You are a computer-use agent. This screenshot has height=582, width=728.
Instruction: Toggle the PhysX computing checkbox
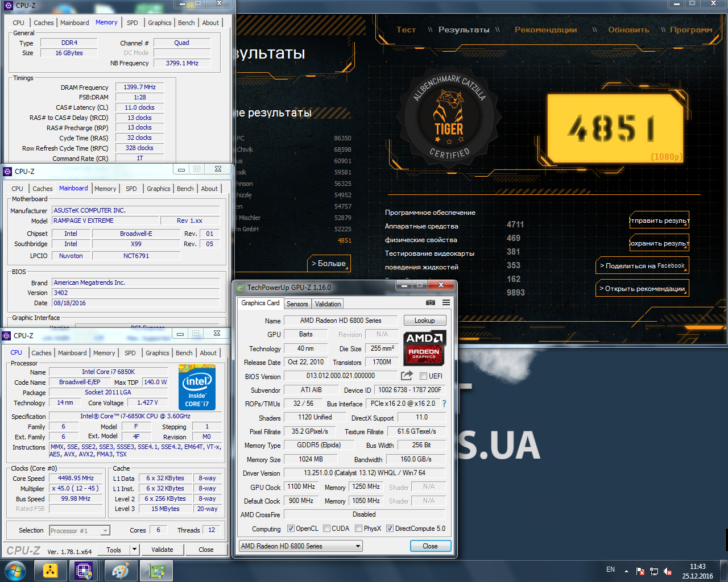[359, 529]
